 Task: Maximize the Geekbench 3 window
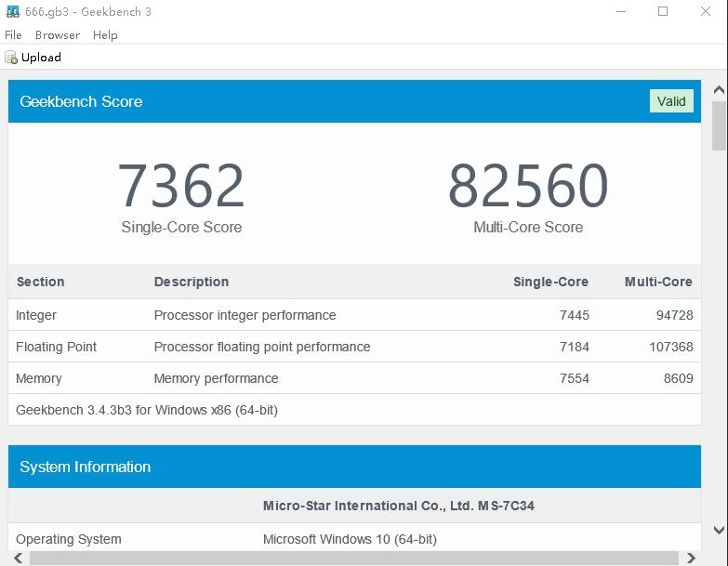[x=663, y=11]
